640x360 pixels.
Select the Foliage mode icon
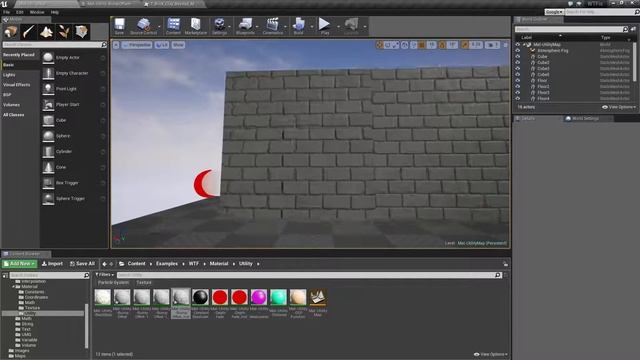pos(64,32)
